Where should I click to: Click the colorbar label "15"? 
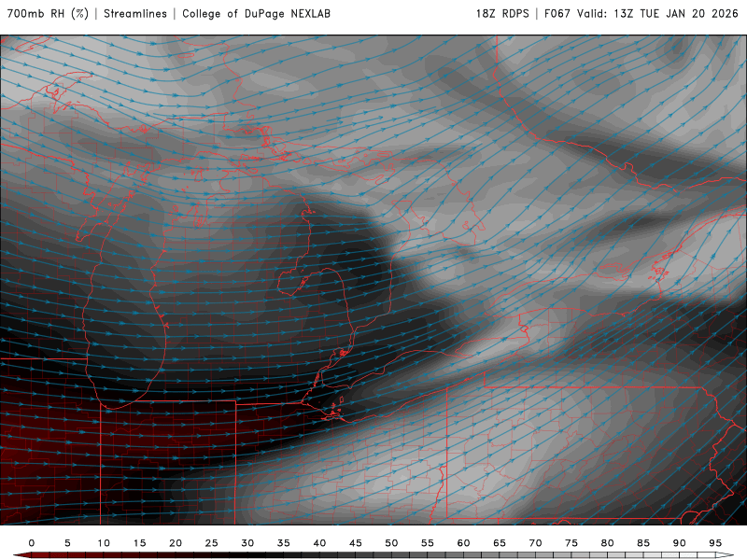point(139,543)
